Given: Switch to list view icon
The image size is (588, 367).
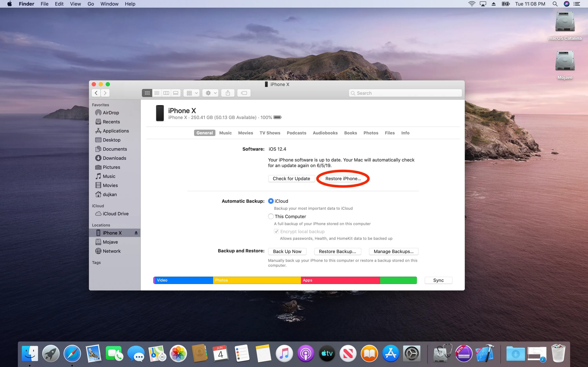Looking at the screenshot, I should 157,93.
